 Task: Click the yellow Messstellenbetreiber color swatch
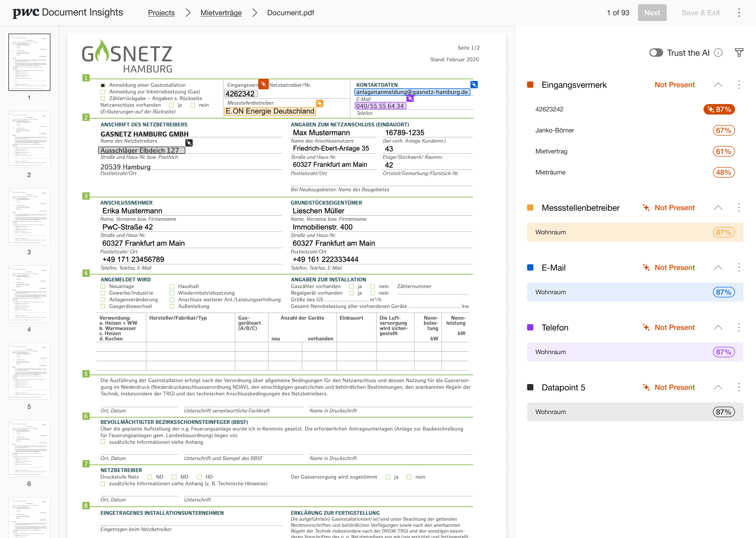(530, 208)
